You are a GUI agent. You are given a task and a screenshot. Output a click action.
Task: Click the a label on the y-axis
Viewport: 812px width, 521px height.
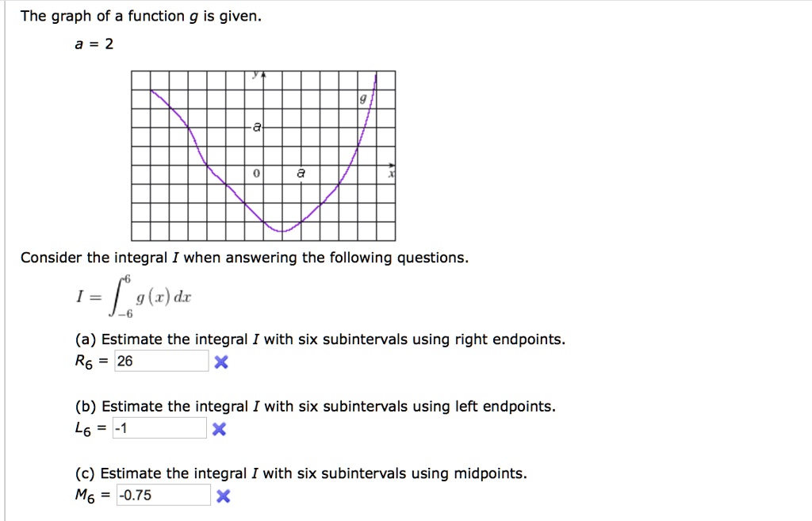coord(255,125)
